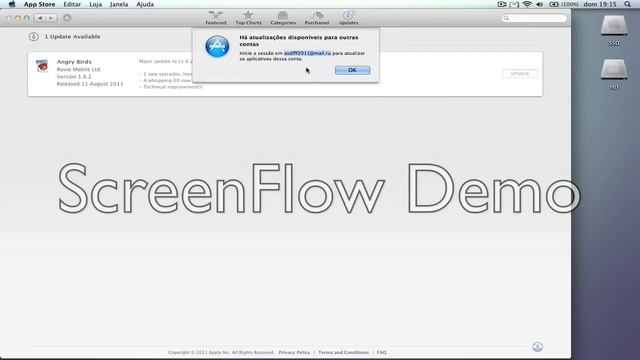Image resolution: width=640 pixels, height=360 pixels.
Task: Open the Terms and Conditions link
Action: 343,352
